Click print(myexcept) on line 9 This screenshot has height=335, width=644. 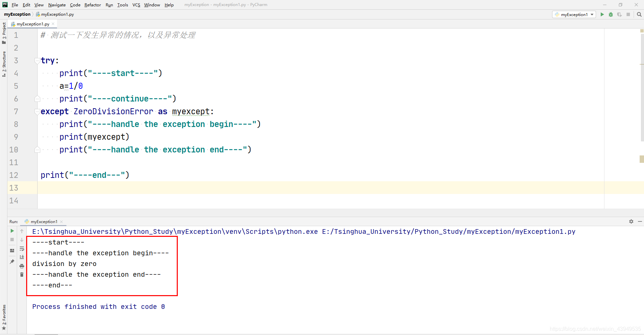click(x=94, y=137)
